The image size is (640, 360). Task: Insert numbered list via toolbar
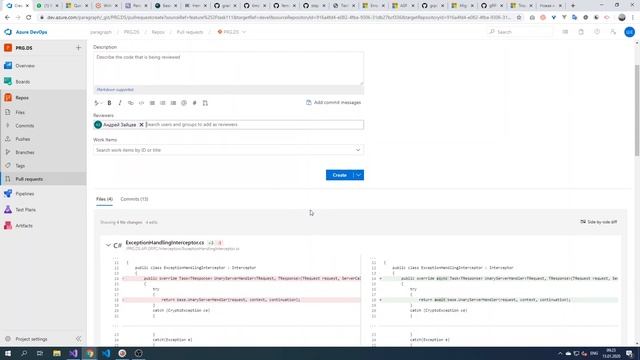163,103
